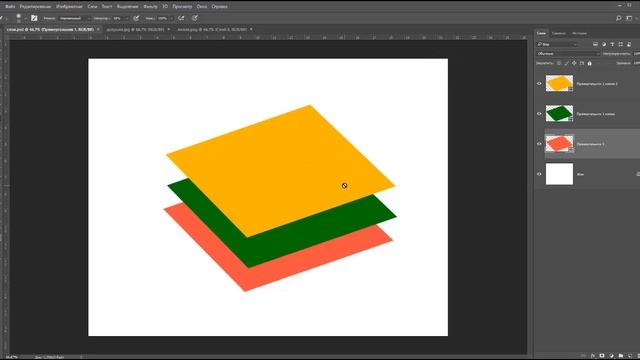The width and height of the screenshot is (640, 360).
Task: Add a layer mask icon
Action: (x=602, y=356)
